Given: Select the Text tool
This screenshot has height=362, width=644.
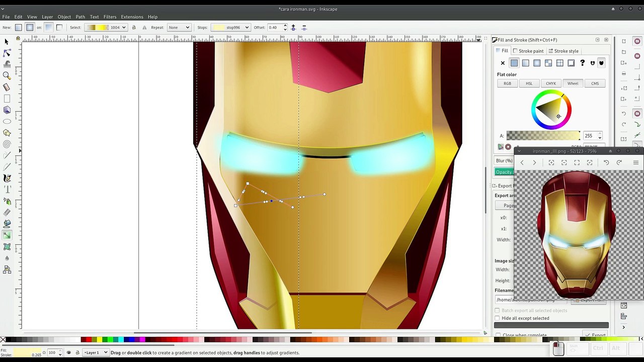Looking at the screenshot, I should (7, 190).
